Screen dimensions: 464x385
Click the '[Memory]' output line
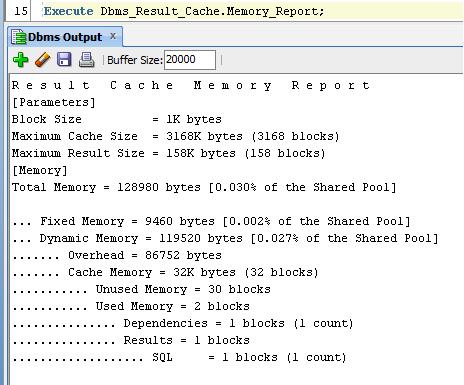pyautogui.click(x=40, y=170)
